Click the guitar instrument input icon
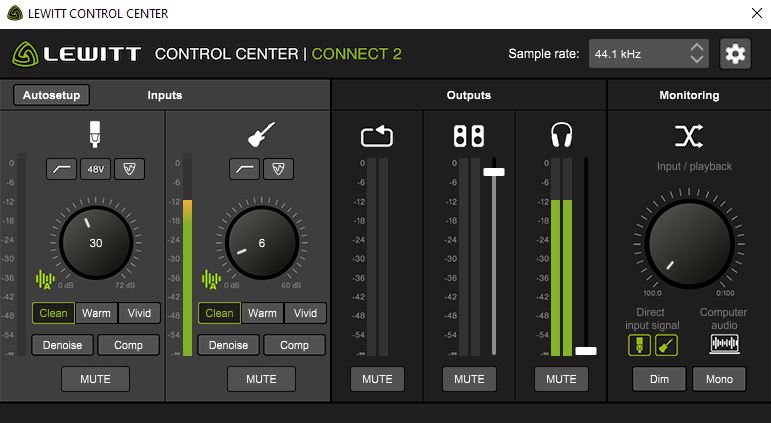Viewport: 771px width, 423px height. (x=261, y=134)
